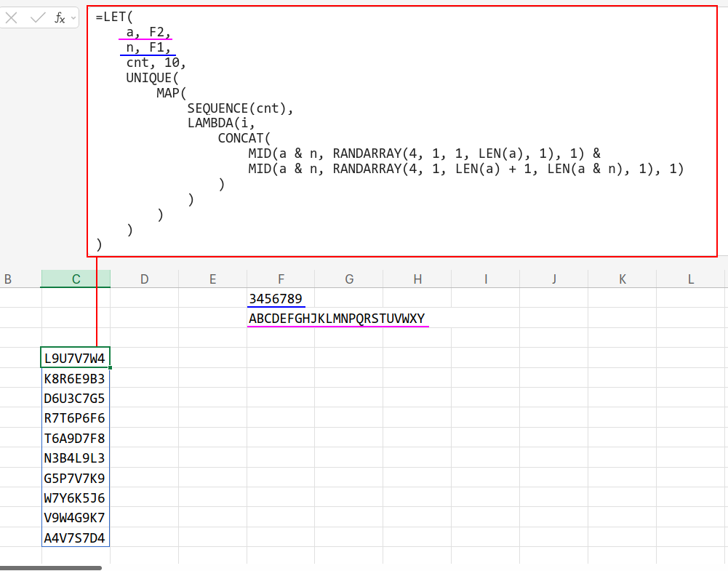Open the Insert Function fx dialog
Screen dimensions: 728x571
tap(60, 18)
